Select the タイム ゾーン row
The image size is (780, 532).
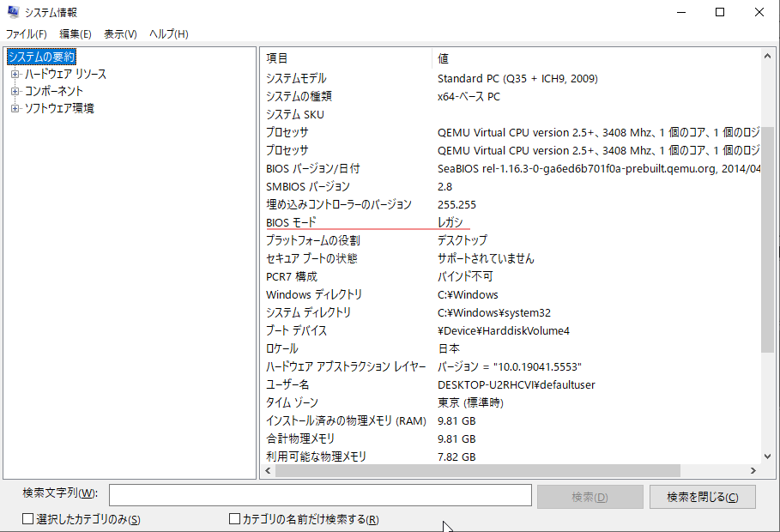click(511, 402)
